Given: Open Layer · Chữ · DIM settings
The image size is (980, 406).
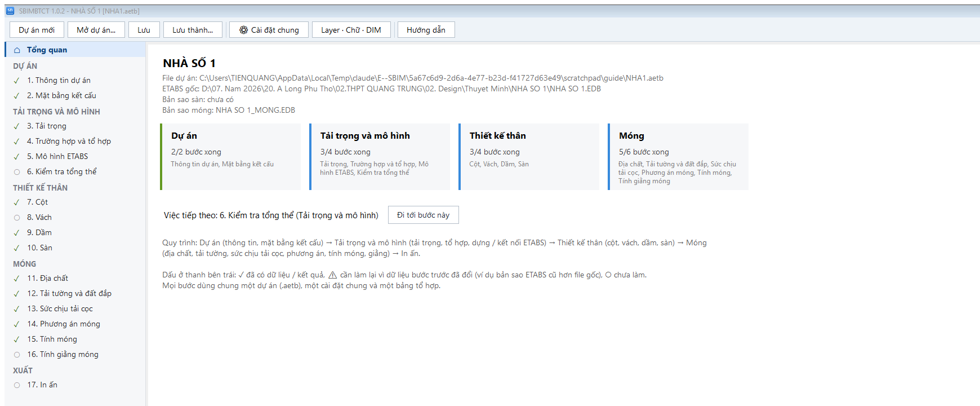Looking at the screenshot, I should 351,30.
